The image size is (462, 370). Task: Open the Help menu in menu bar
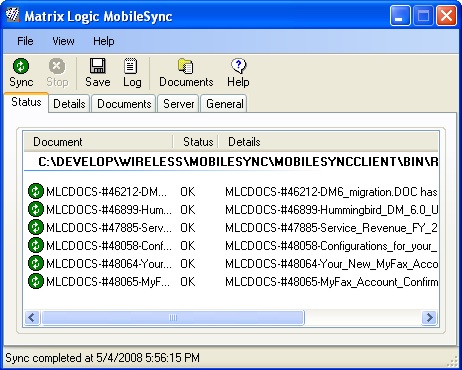coord(104,41)
